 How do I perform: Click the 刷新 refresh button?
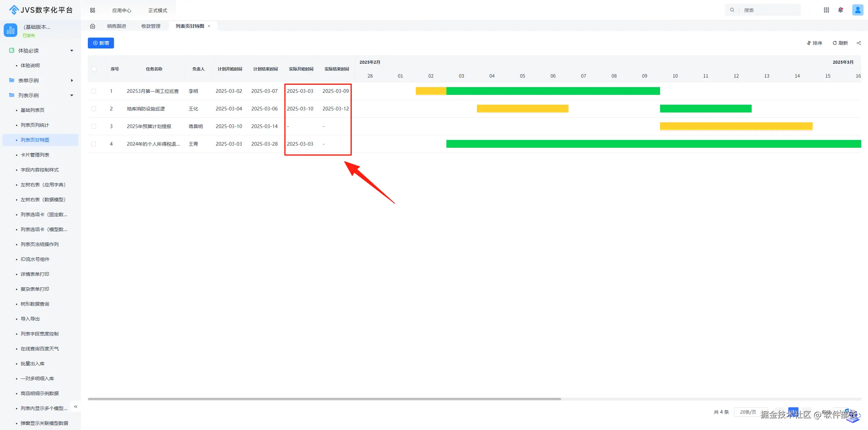(x=840, y=43)
